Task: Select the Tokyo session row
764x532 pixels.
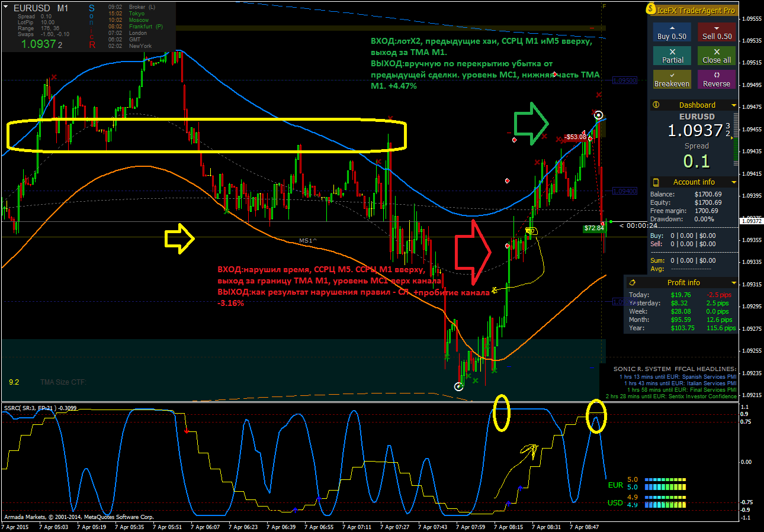Action: coord(128,13)
